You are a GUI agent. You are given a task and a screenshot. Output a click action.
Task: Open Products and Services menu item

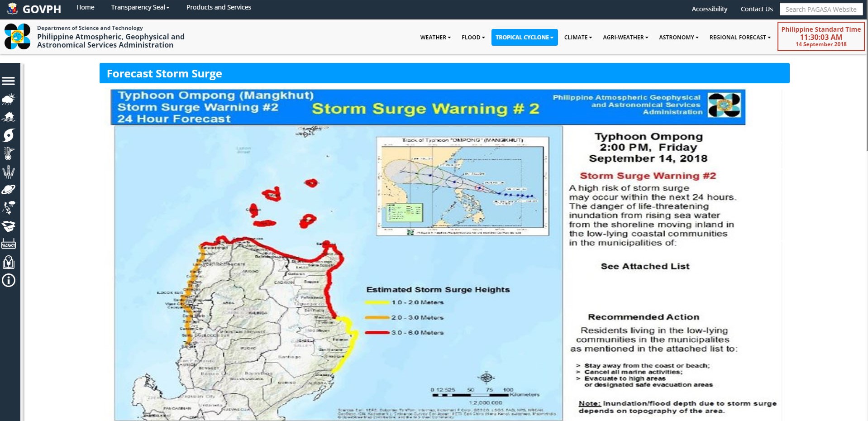219,7
